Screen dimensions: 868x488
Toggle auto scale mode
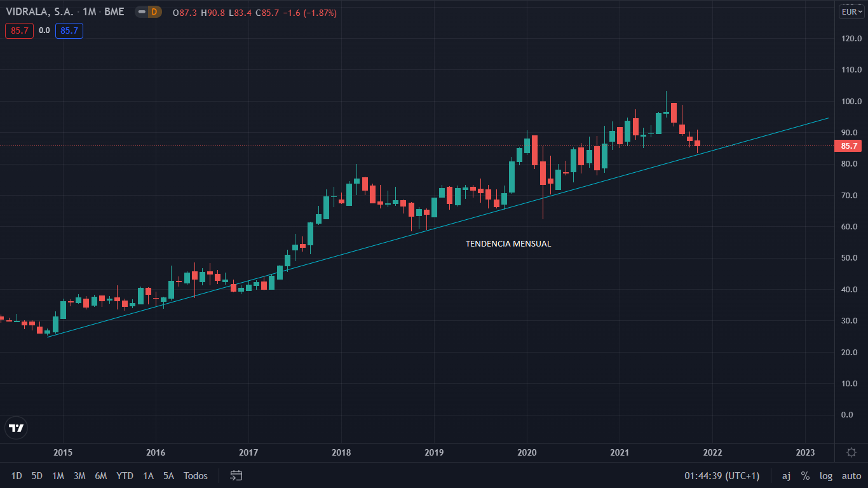[851, 476]
